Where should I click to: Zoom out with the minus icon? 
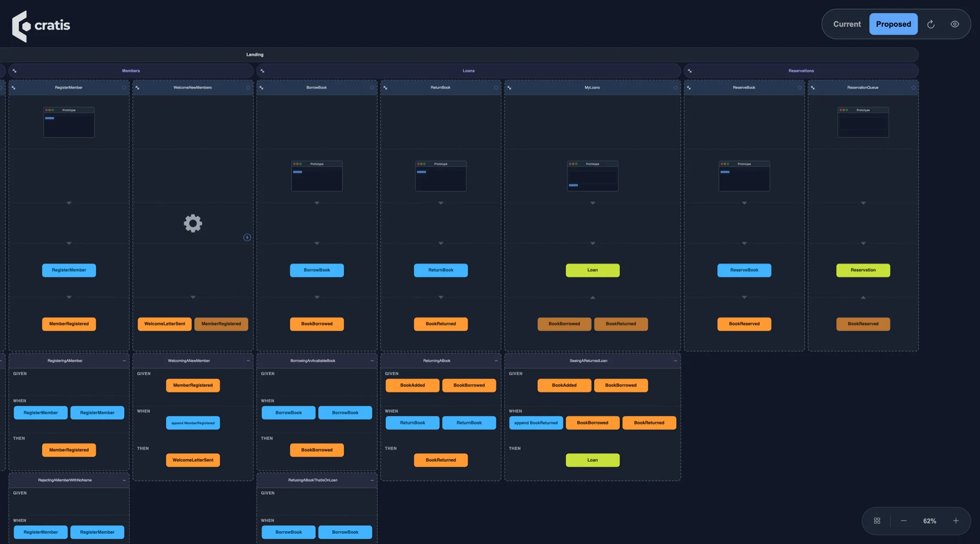[903, 521]
